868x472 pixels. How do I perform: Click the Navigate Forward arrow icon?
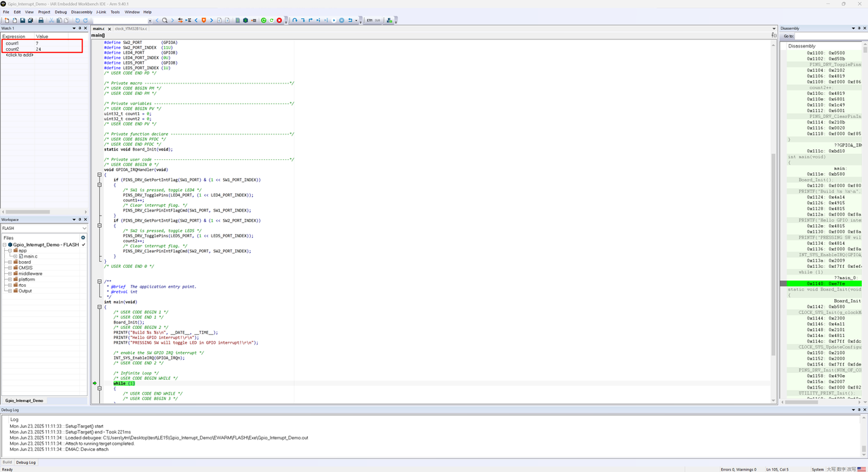[x=227, y=20]
